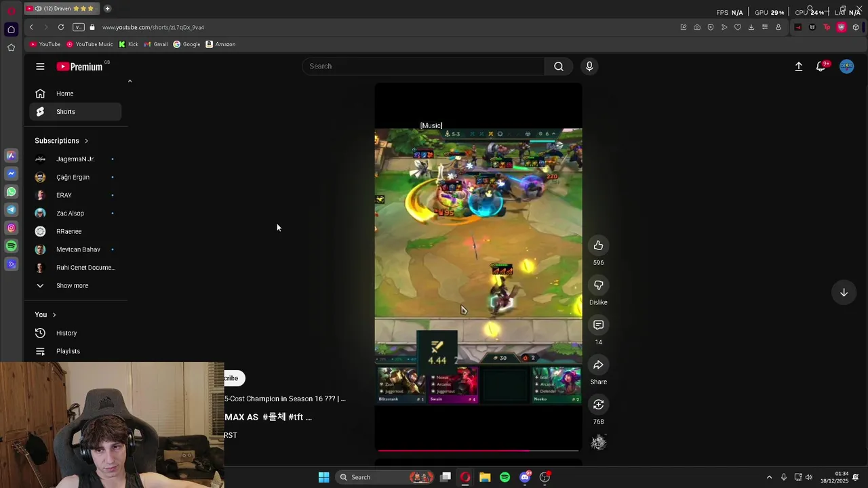Add page to bookmarks heart icon
Viewport: 868px width, 488px height.
[738, 27]
